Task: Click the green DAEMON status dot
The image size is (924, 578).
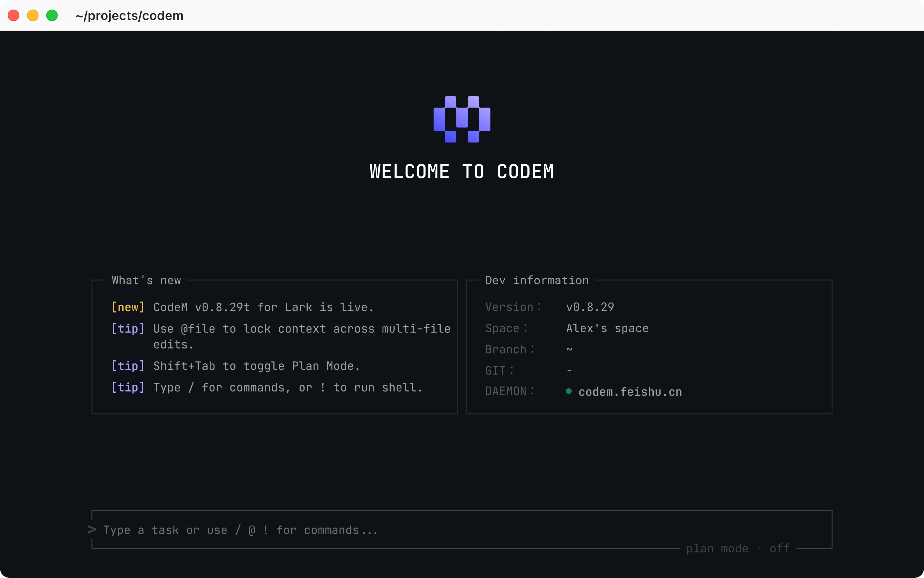Action: 569,391
